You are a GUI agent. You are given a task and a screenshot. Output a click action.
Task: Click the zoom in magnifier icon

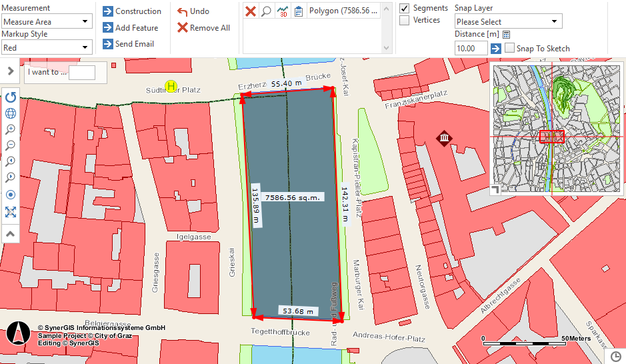coord(11,129)
